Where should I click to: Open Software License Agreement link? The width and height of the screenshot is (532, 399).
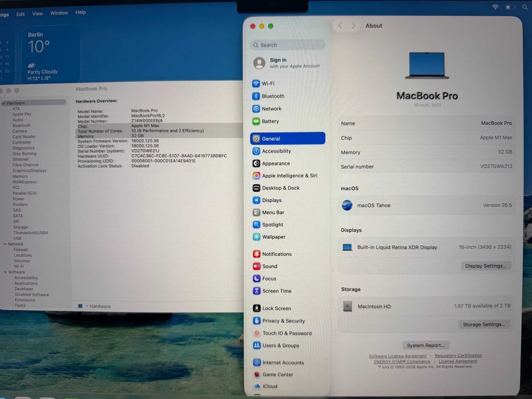[x=397, y=356]
